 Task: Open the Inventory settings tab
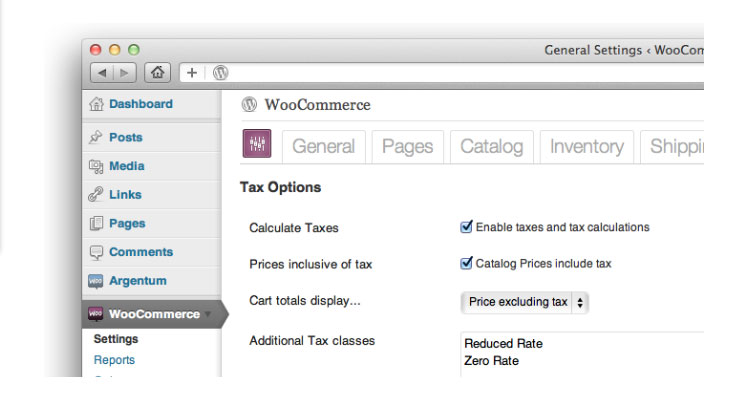[587, 147]
